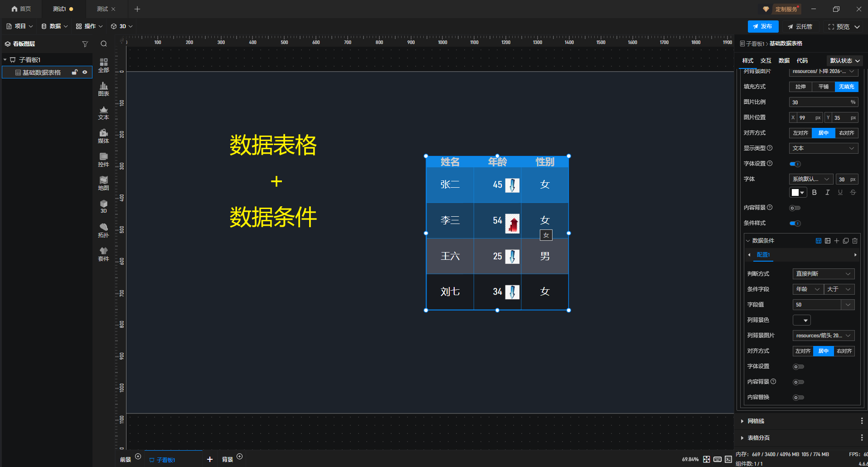Apply italic font style icon
This screenshot has height=467, width=868.
[827, 193]
